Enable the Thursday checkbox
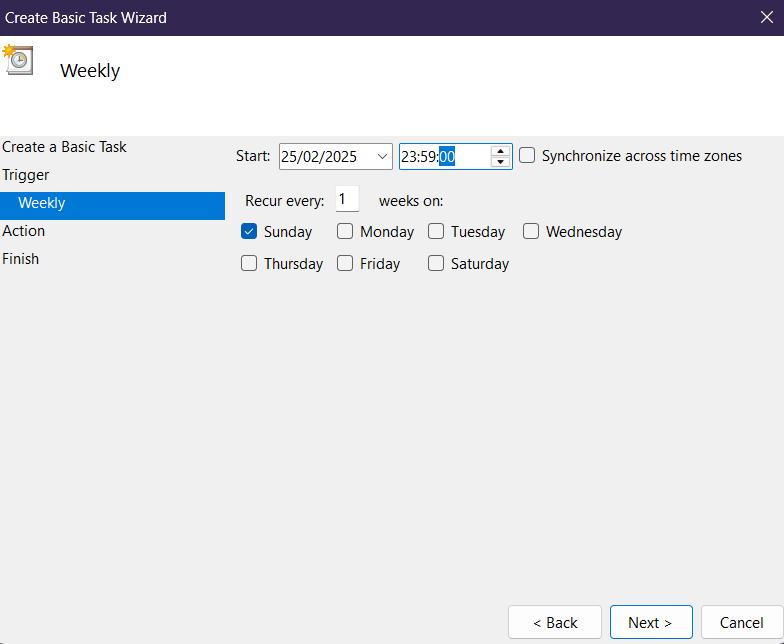 249,264
